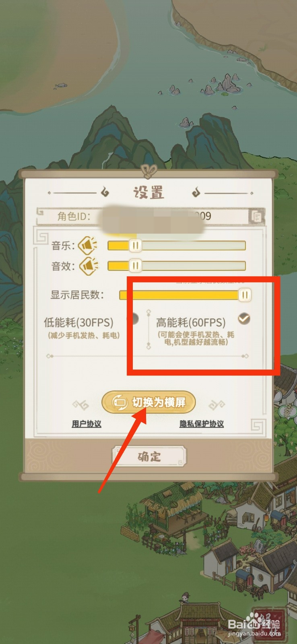
Task: Click the music volume slider handle
Action: 136,245
